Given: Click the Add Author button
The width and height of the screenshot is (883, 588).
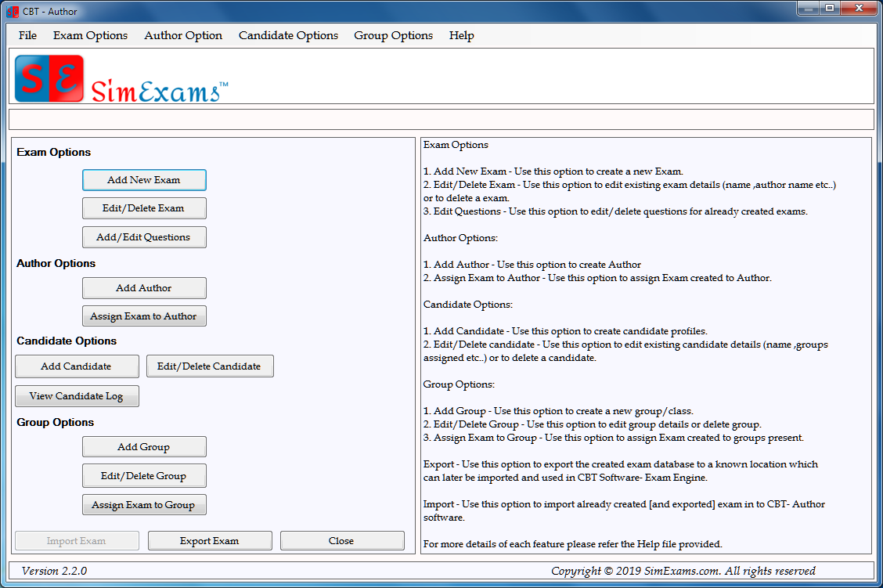Looking at the screenshot, I should [x=144, y=288].
